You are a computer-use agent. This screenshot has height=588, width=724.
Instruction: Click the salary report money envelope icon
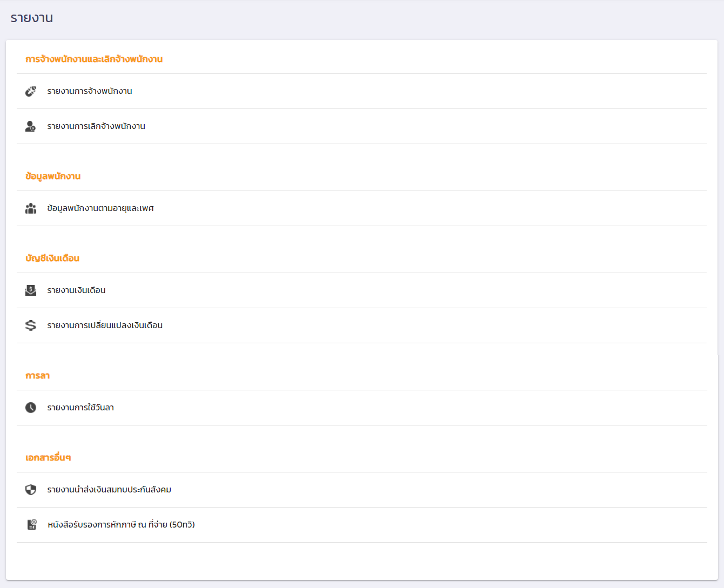(30, 290)
